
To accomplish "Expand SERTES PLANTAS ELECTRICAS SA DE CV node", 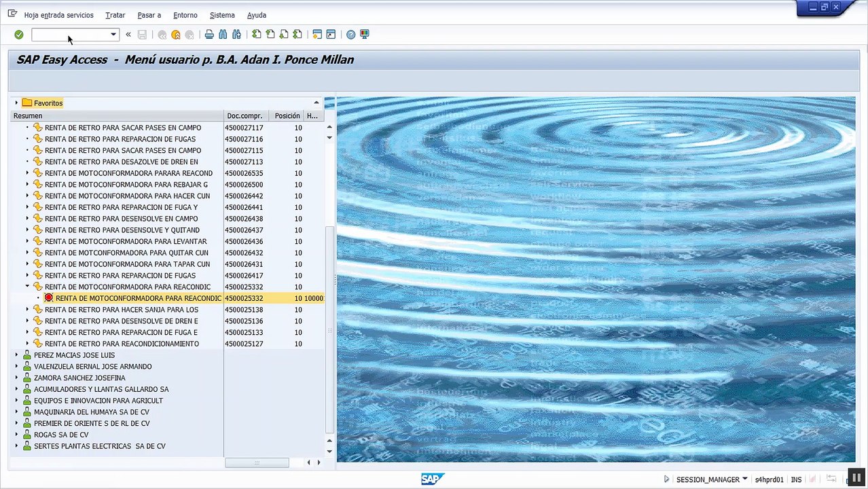I will tap(16, 446).
